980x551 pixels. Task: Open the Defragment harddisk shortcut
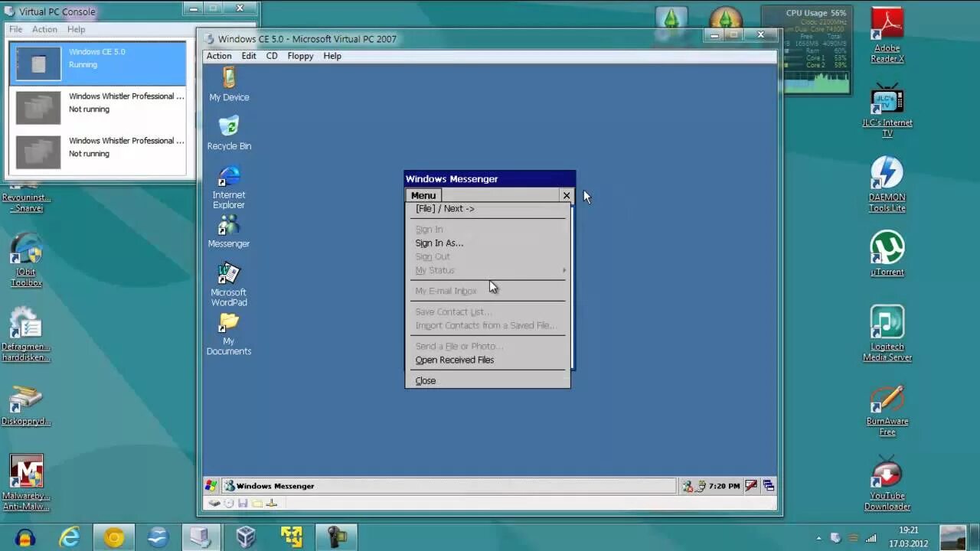coord(27,334)
